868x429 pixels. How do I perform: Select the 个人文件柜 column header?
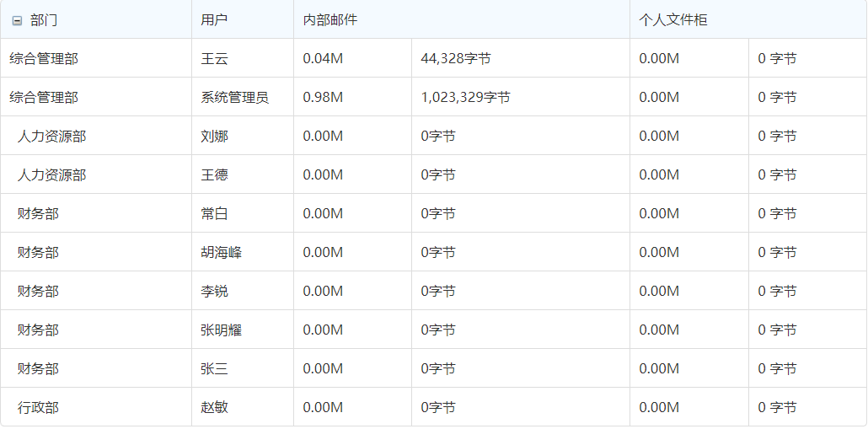pos(673,20)
